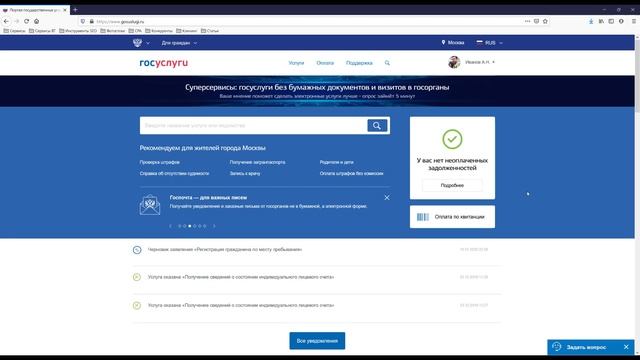Open "Получение загранпаспорта" link
Image resolution: width=640 pixels, height=360 pixels.
[x=257, y=162]
